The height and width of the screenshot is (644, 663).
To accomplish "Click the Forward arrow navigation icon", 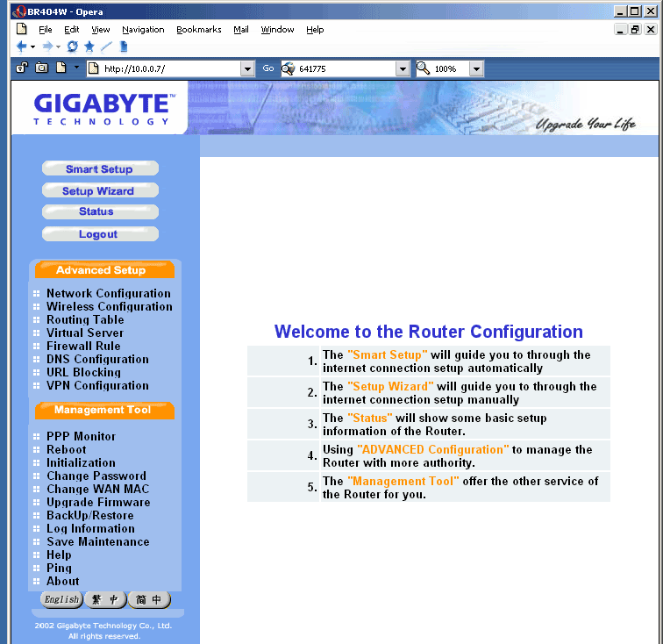I will coord(47,47).
